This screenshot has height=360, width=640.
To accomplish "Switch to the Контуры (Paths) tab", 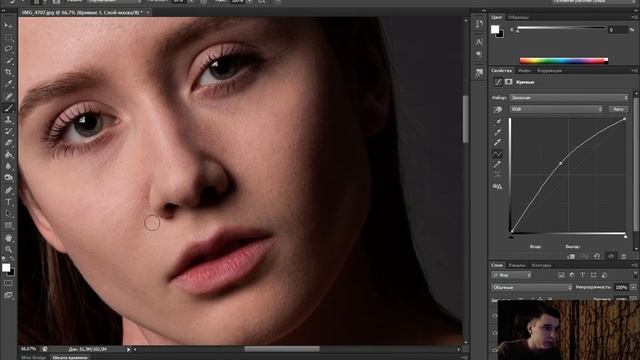I will (x=541, y=265).
